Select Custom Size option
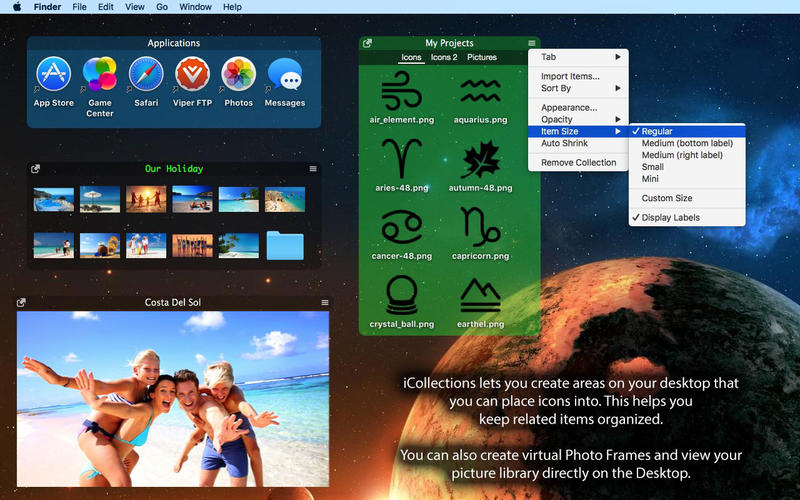 [x=687, y=198]
